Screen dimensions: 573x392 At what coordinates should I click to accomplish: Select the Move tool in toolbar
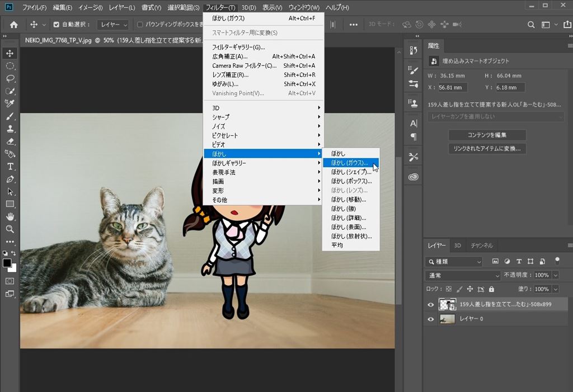[10, 54]
